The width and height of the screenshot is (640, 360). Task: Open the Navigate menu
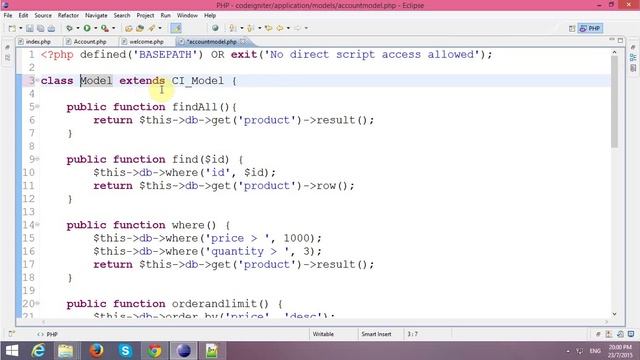(x=96, y=15)
